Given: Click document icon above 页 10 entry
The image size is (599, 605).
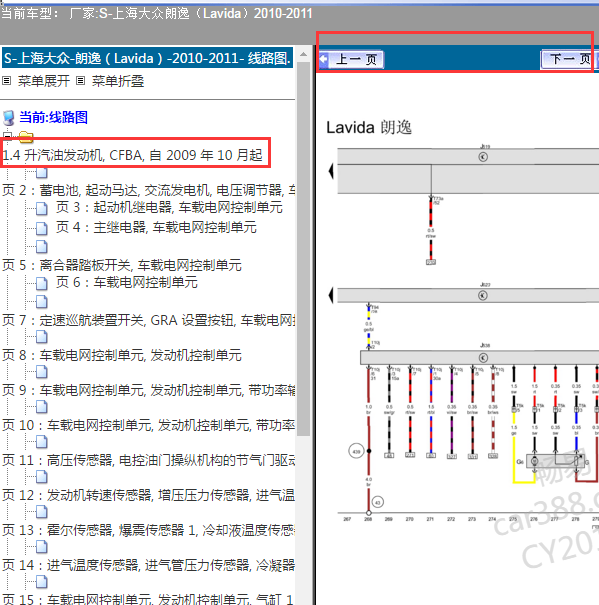Looking at the screenshot, I should pos(42,407).
